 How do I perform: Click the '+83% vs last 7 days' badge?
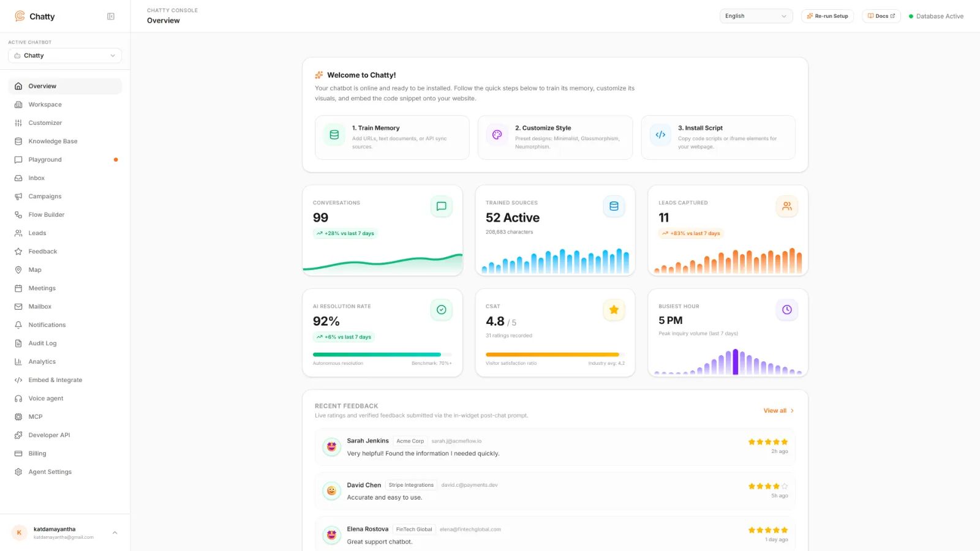(x=691, y=233)
